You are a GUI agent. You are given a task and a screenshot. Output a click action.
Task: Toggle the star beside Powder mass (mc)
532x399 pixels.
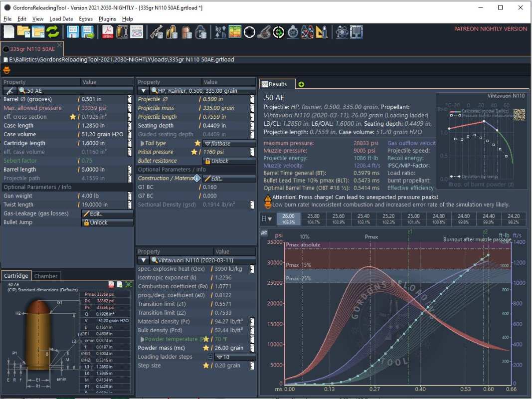click(x=205, y=348)
